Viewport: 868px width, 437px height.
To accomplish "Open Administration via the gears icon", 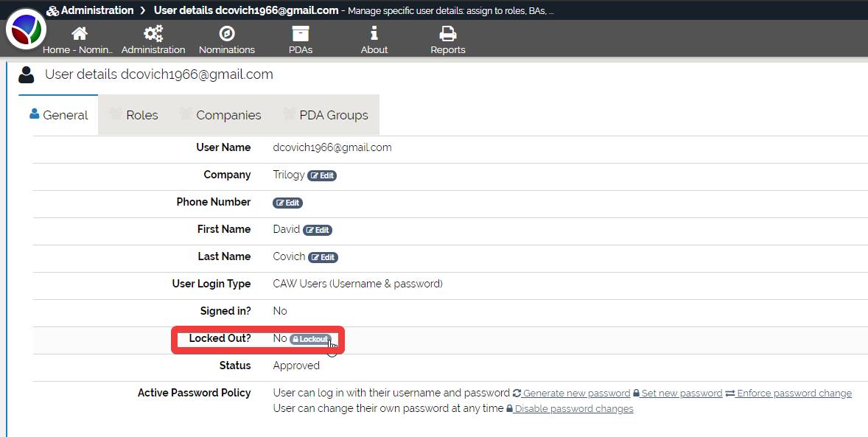I will pos(153,34).
